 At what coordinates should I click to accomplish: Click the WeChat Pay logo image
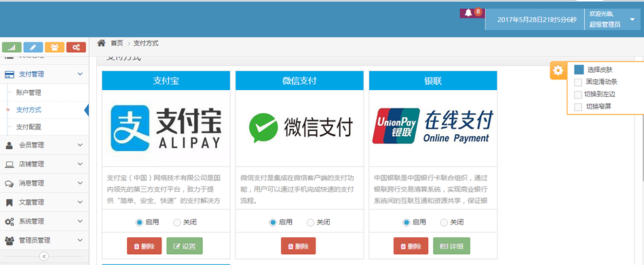[301, 128]
